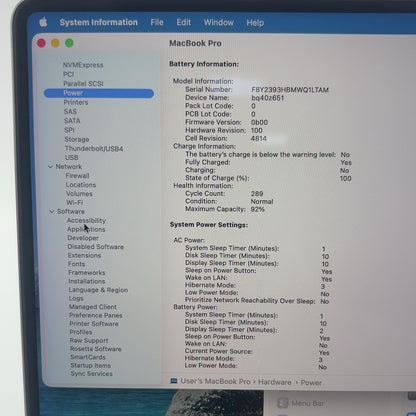Select Accessibility under Software
Image resolution: width=416 pixels, height=416 pixels.
tap(86, 220)
